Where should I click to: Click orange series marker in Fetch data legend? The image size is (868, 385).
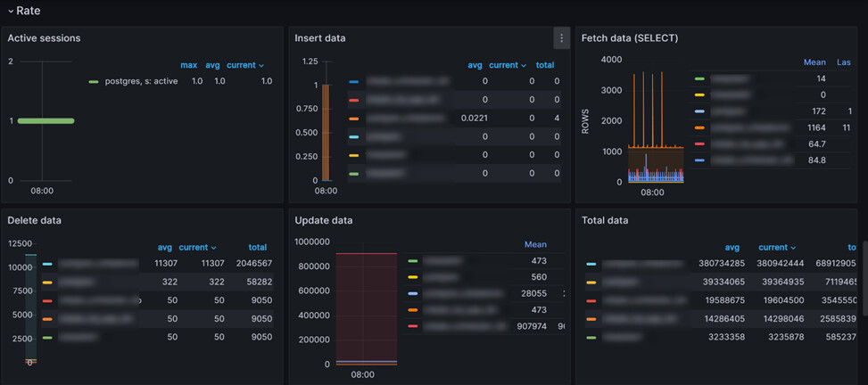699,127
